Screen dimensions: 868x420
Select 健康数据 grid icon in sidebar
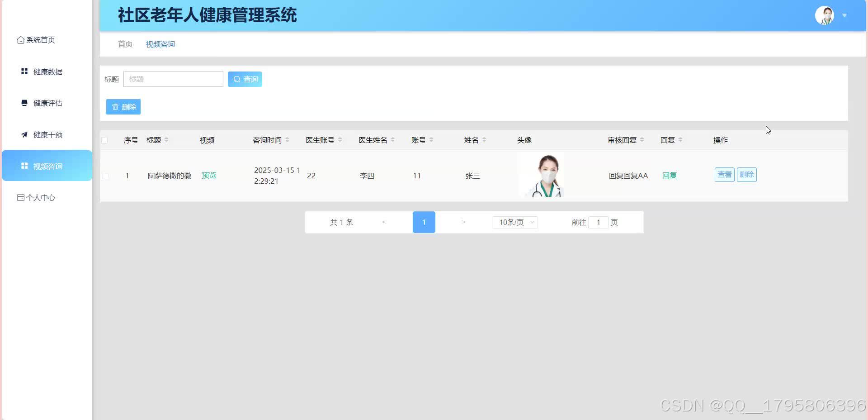click(24, 72)
